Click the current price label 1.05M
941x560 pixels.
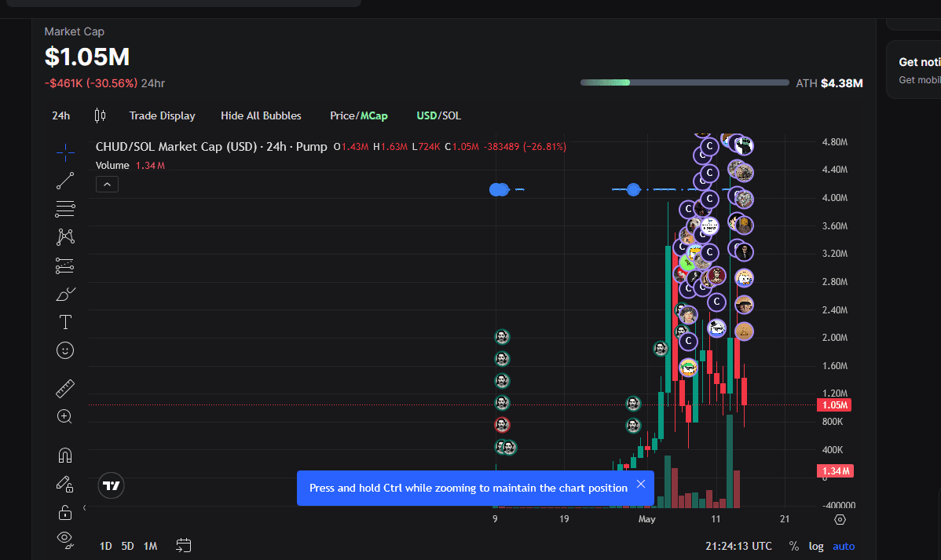(834, 405)
